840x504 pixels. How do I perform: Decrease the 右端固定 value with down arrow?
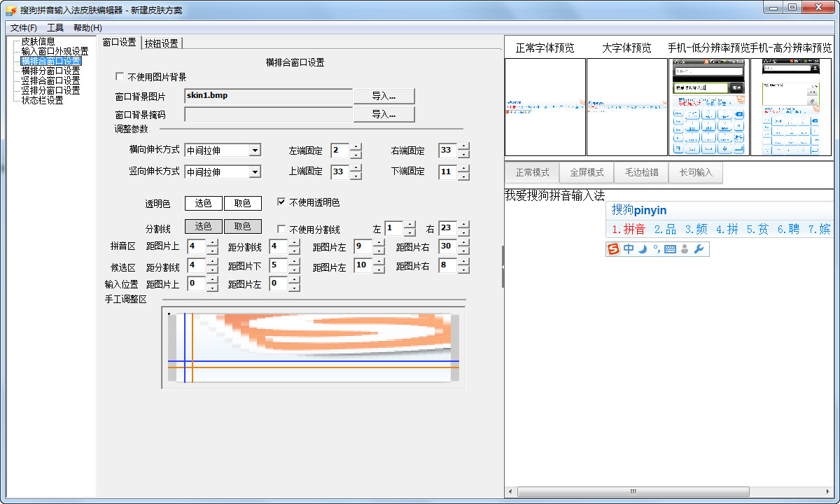[463, 154]
